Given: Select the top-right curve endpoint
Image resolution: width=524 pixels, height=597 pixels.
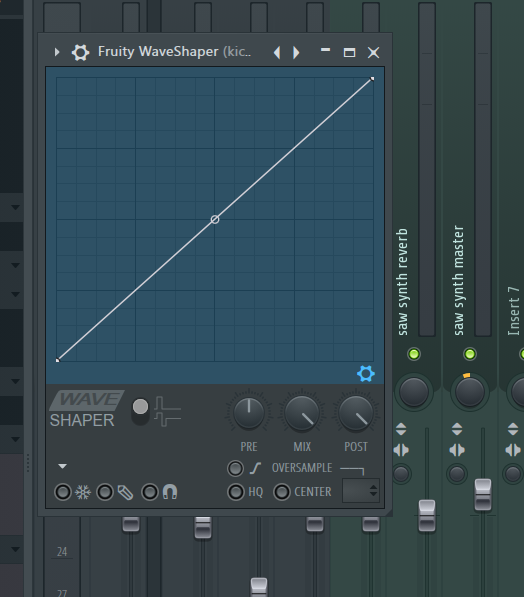Looking at the screenshot, I should point(372,79).
